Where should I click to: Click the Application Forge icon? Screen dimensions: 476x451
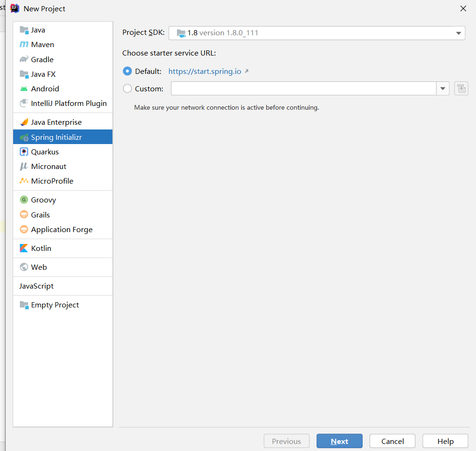[24, 229]
